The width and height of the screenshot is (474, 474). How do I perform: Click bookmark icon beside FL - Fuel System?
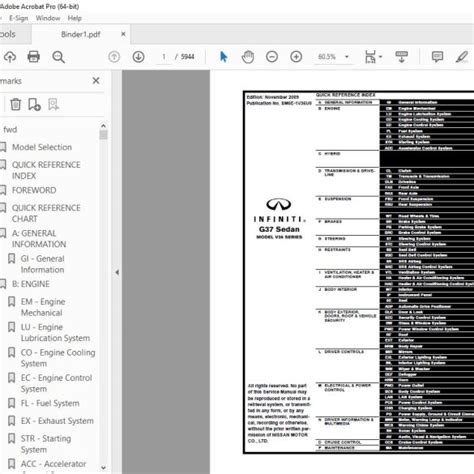[x=11, y=403]
